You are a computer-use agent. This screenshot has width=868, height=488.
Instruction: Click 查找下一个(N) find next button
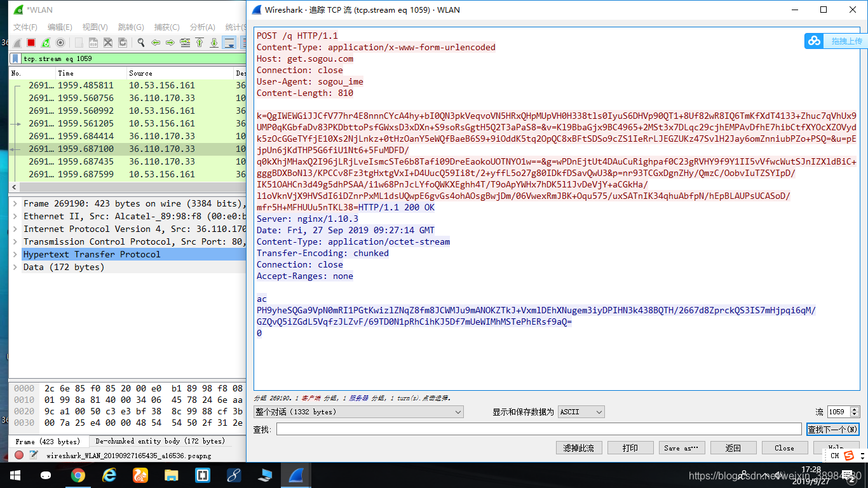coord(833,430)
